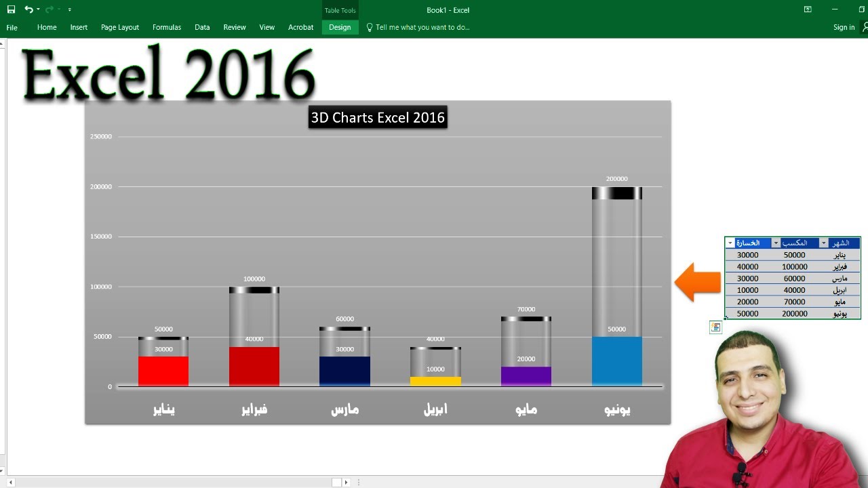868x488 pixels.
Task: Switch to the Data tab
Action: click(202, 27)
